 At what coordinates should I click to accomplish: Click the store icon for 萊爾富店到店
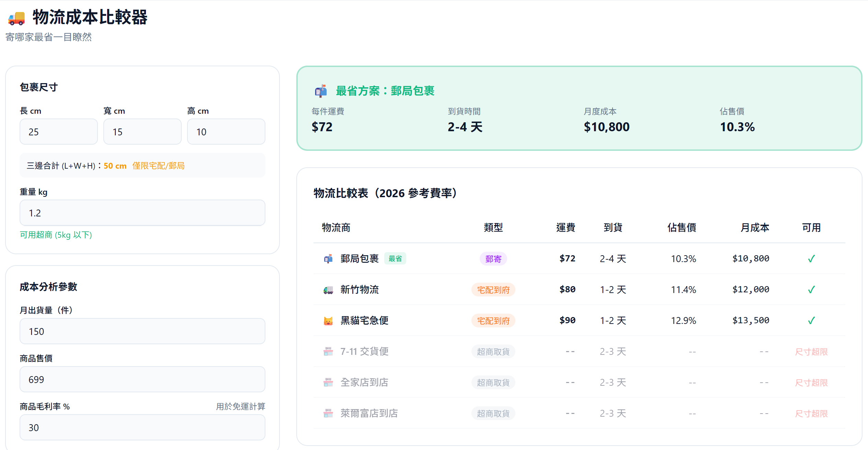pos(328,413)
